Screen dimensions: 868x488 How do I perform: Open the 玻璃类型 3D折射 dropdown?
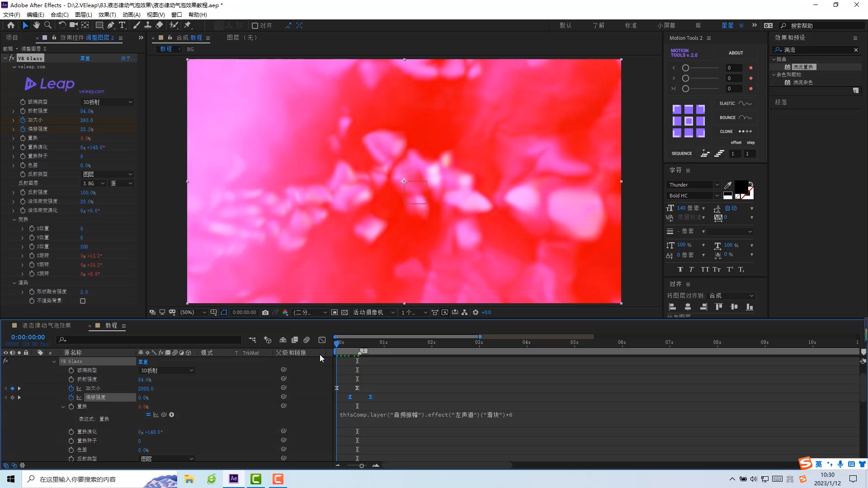point(107,102)
